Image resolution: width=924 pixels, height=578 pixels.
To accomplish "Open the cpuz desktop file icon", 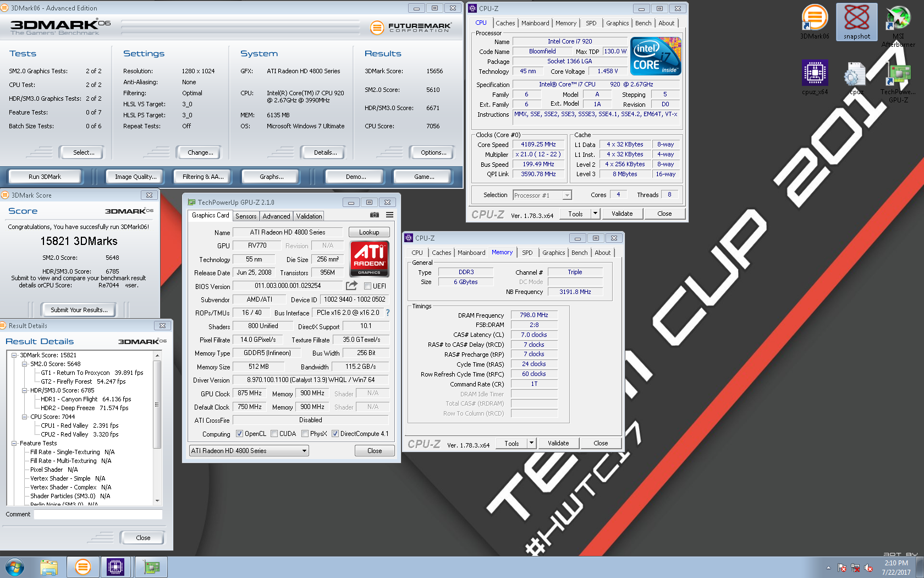I will pyautogui.click(x=856, y=77).
